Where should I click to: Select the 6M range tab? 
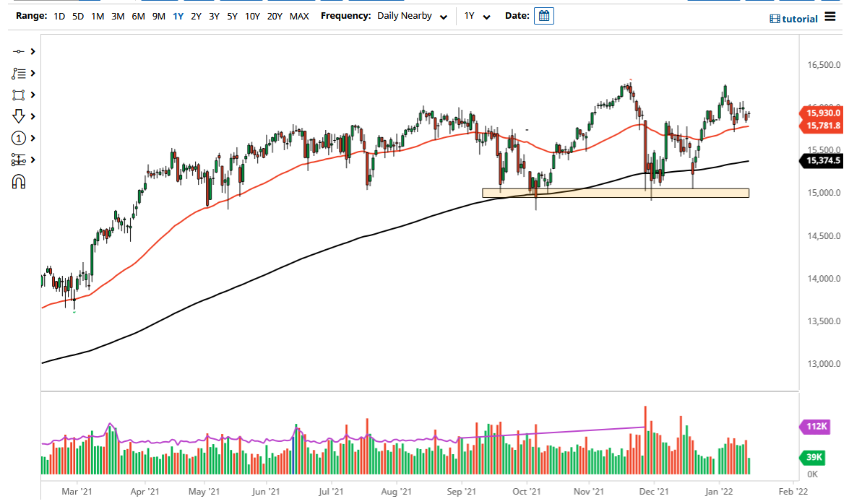click(x=138, y=15)
